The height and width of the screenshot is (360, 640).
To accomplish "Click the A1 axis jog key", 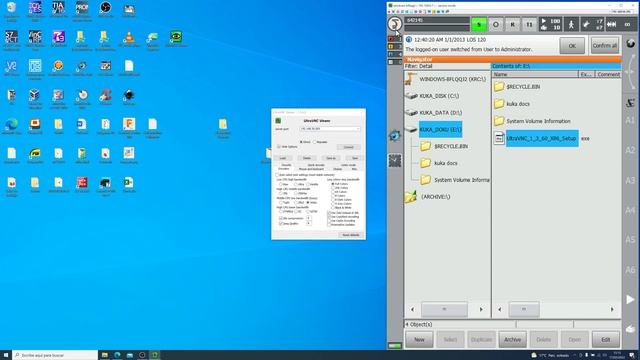I will [631, 120].
